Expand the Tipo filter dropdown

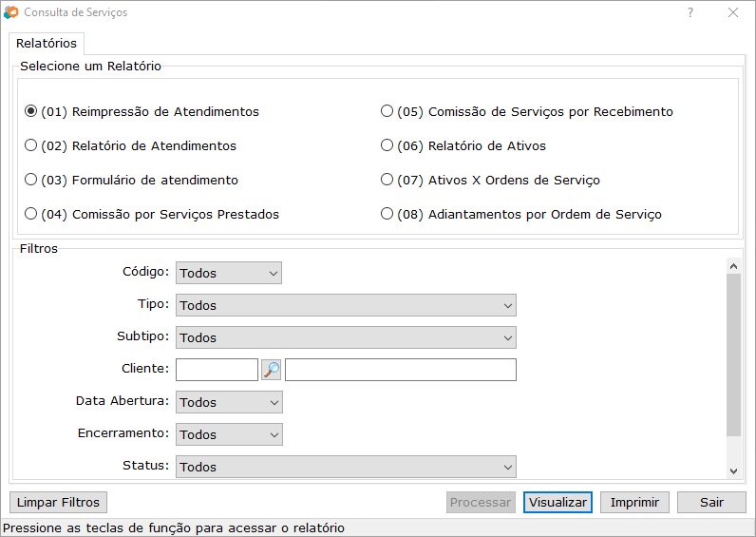[346, 305]
